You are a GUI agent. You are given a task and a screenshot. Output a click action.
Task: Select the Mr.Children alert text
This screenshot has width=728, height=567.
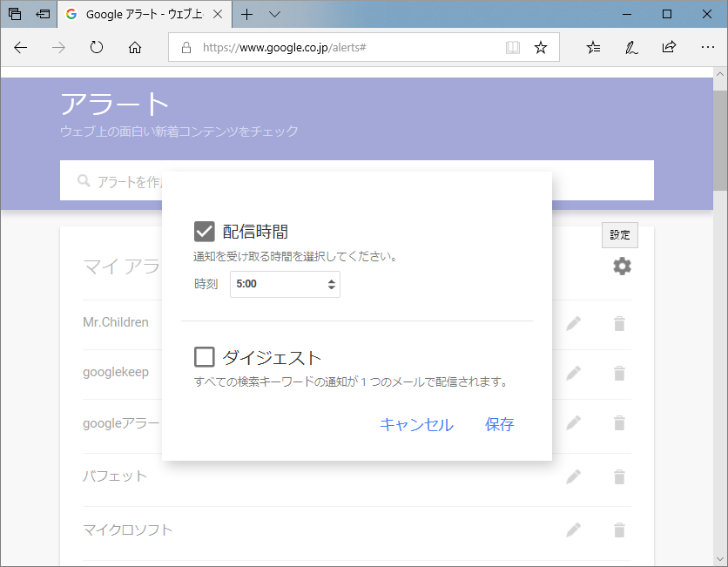point(116,322)
